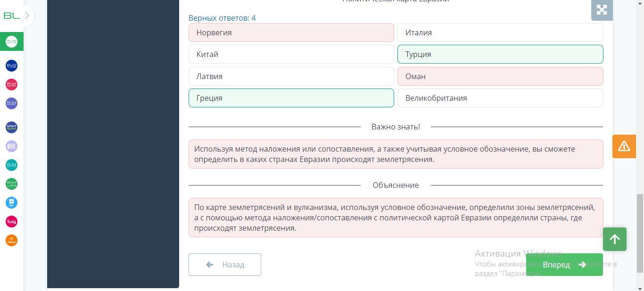
Task: Open the Twig sidebar icon
Action: [x=11, y=221]
